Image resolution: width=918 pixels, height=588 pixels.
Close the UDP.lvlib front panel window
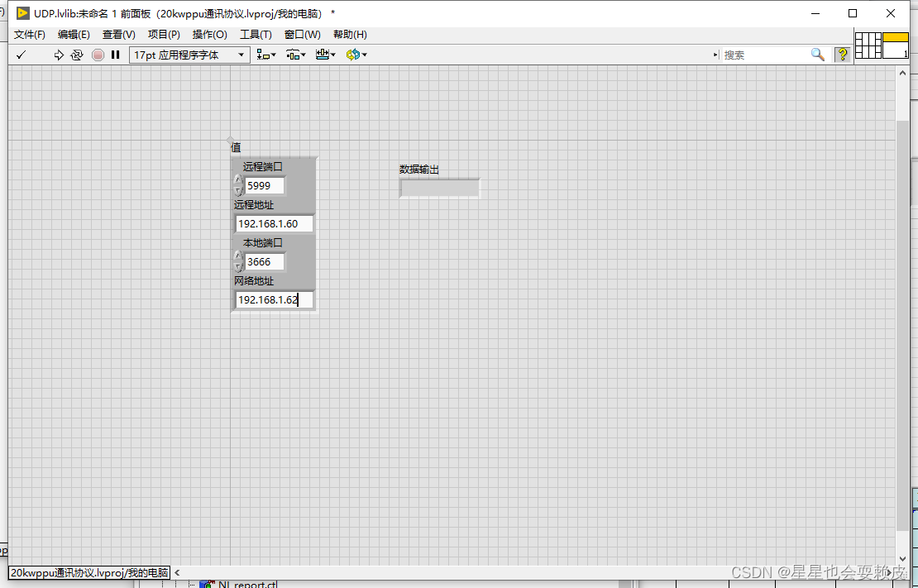pos(891,13)
